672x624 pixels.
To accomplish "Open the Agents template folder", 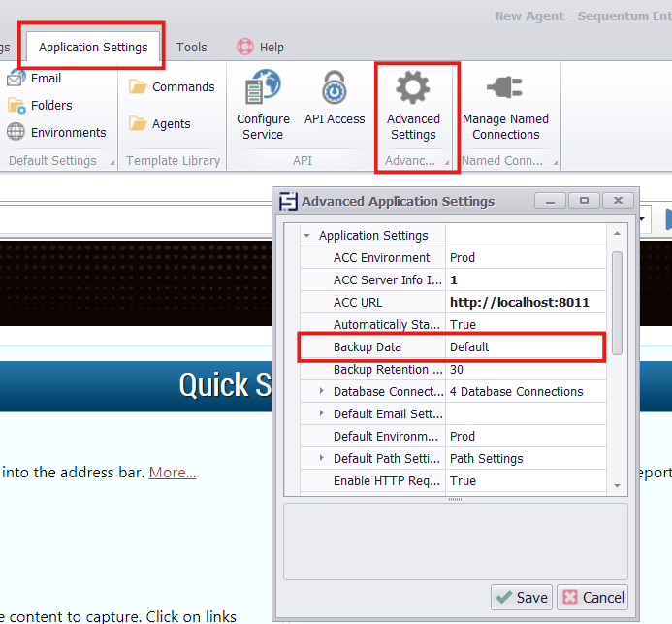I will click(138, 124).
